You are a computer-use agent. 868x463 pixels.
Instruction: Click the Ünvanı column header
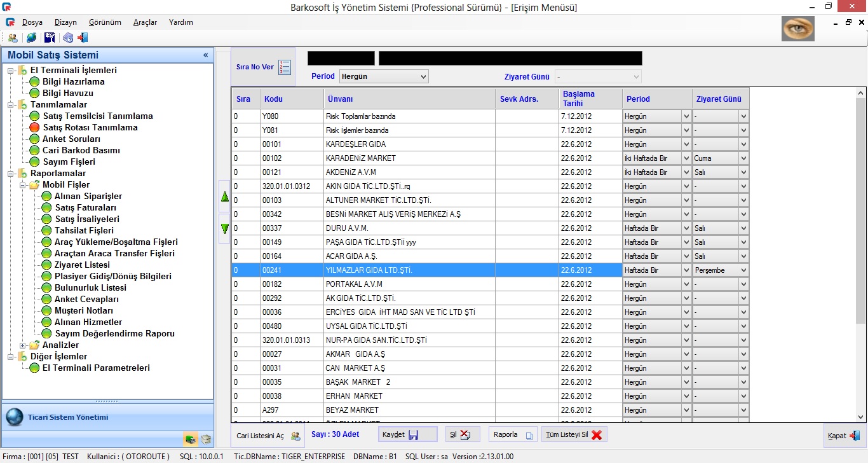pos(410,99)
